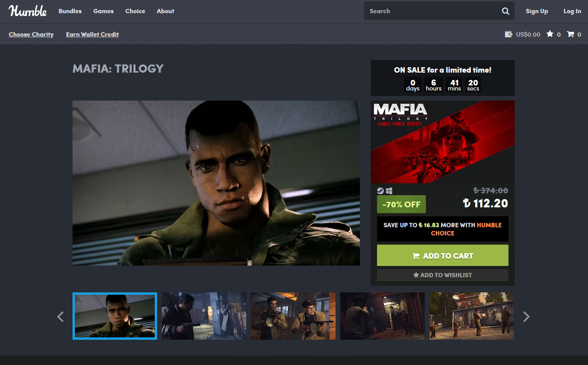This screenshot has height=365, width=588.
Task: Click Sign Up
Action: coord(537,11)
